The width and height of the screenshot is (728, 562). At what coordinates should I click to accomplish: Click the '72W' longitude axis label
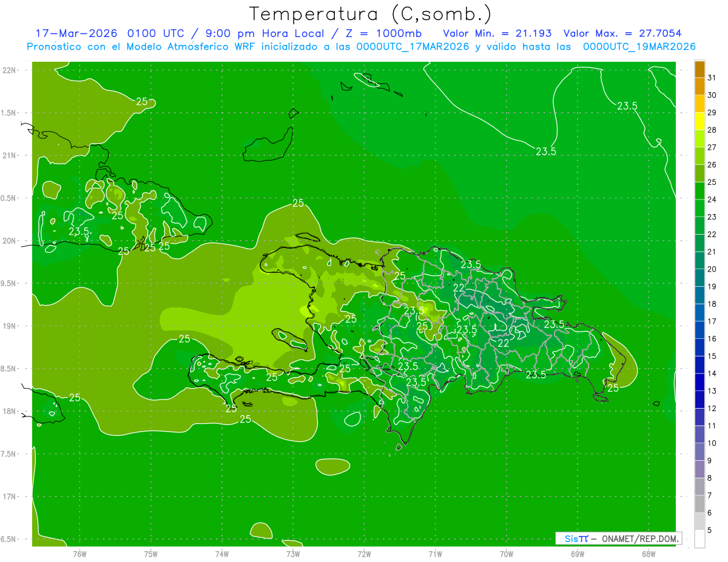[x=364, y=554]
